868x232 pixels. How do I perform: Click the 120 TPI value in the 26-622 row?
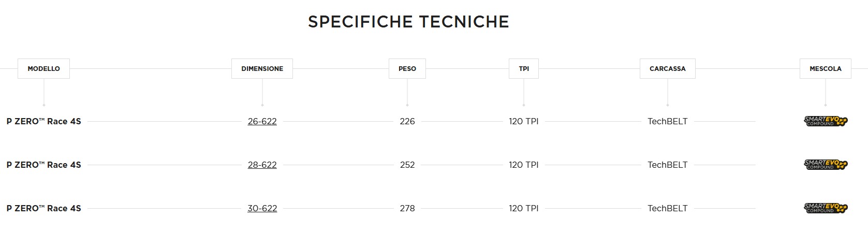point(524,121)
